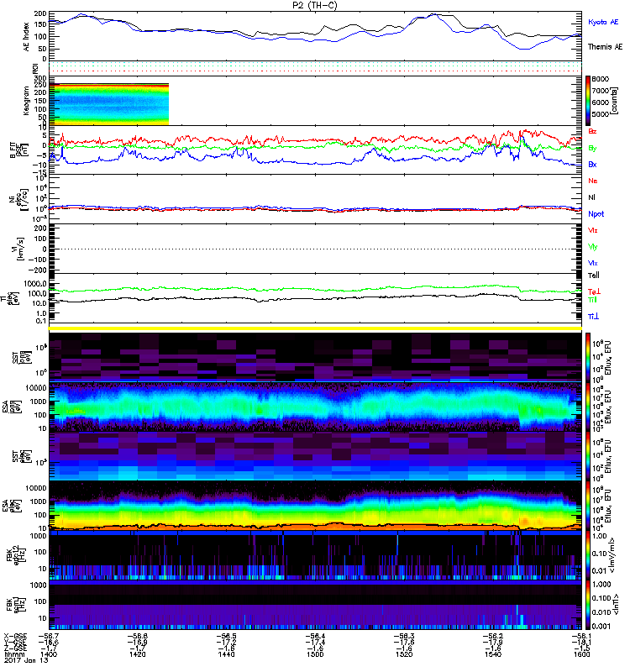Click the -58.7 X-GSE value
This screenshot has height=672, width=630.
coord(49,636)
